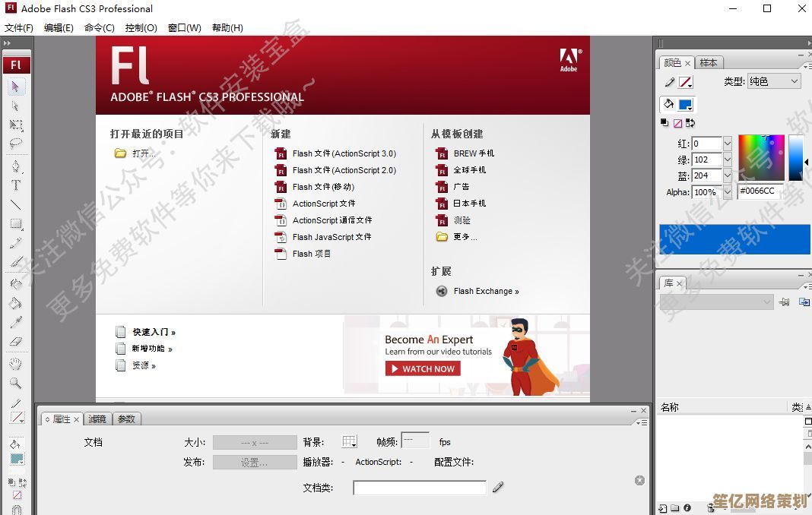Click swap colors icon in Color panel

click(690, 123)
